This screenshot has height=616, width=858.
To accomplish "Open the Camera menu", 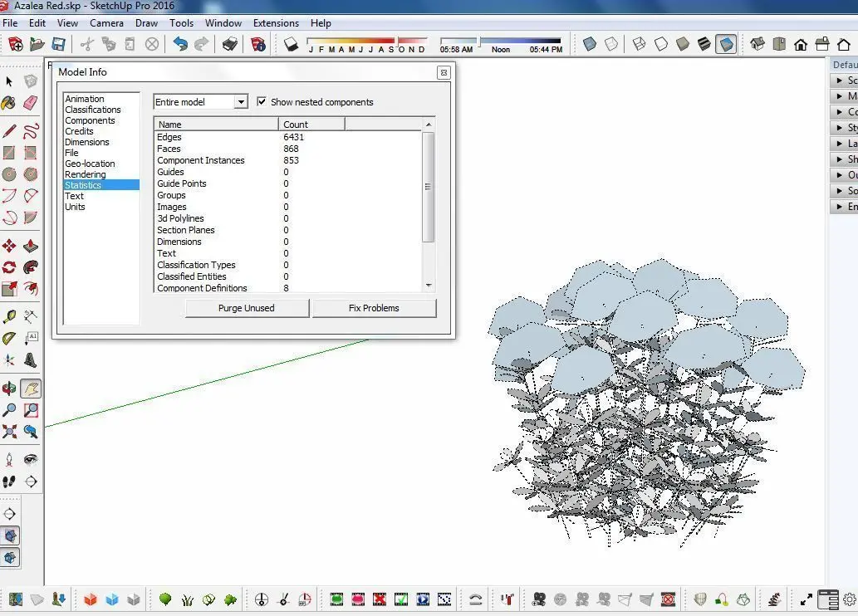I will pyautogui.click(x=106, y=23).
